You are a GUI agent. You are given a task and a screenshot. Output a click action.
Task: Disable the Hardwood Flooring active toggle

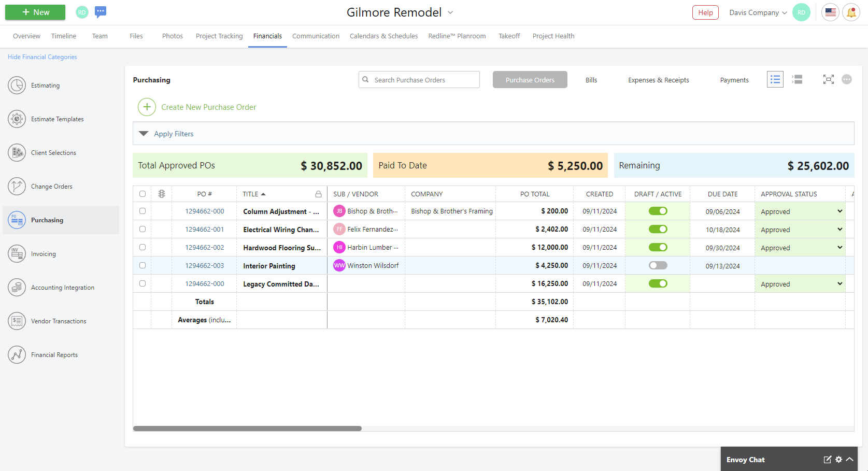pyautogui.click(x=658, y=247)
